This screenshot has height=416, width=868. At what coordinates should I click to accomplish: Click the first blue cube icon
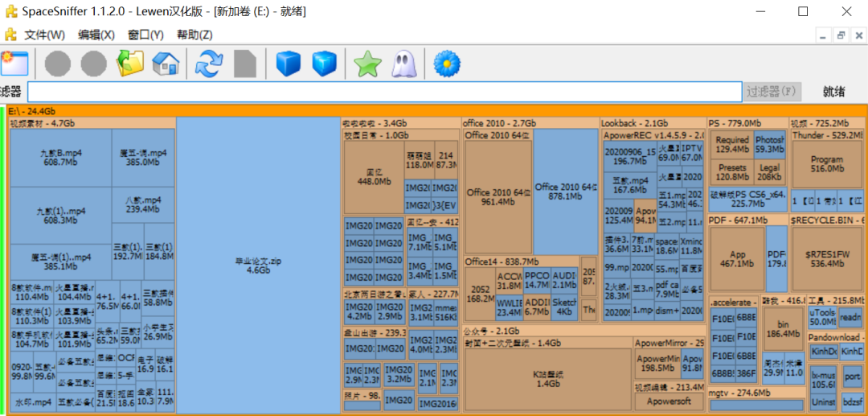(288, 64)
